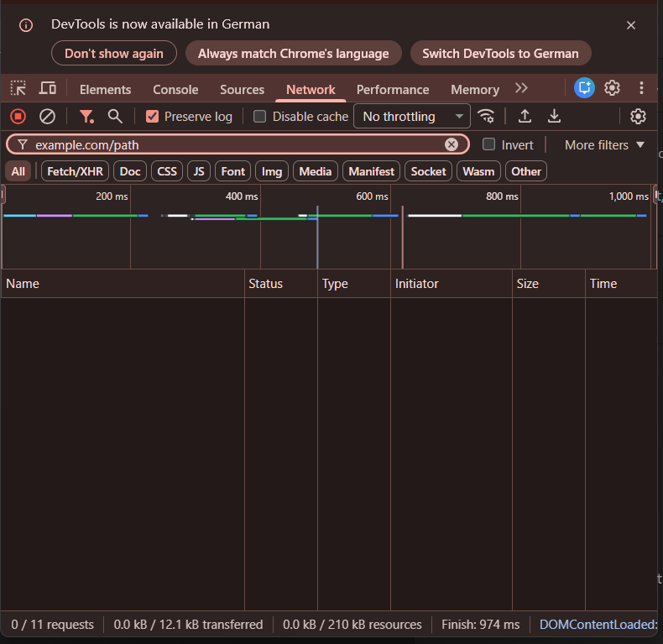663x644 pixels.
Task: Sort by the Time column header
Action: pyautogui.click(x=622, y=284)
